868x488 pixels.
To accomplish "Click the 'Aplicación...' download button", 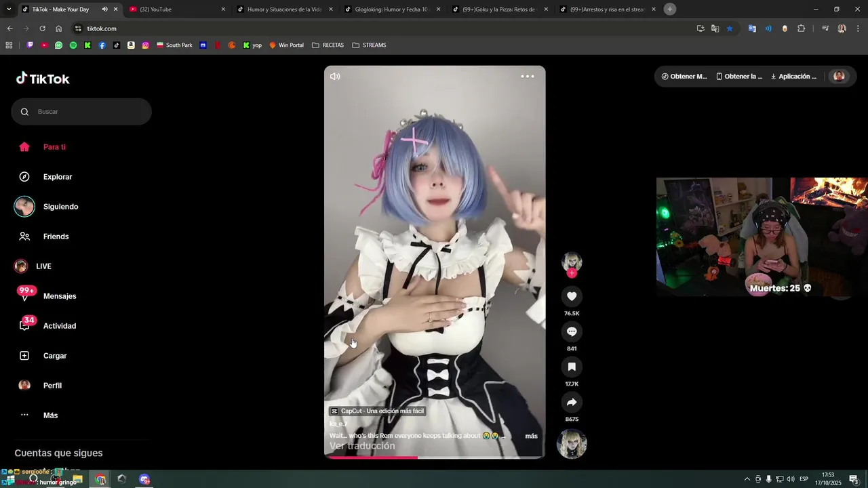I will [793, 77].
